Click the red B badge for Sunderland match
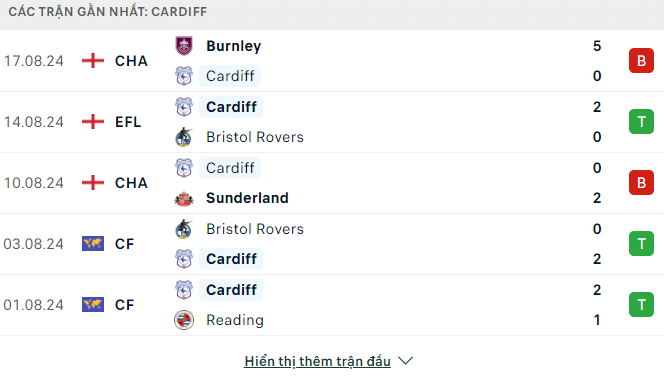This screenshot has width=664, height=376. [641, 183]
